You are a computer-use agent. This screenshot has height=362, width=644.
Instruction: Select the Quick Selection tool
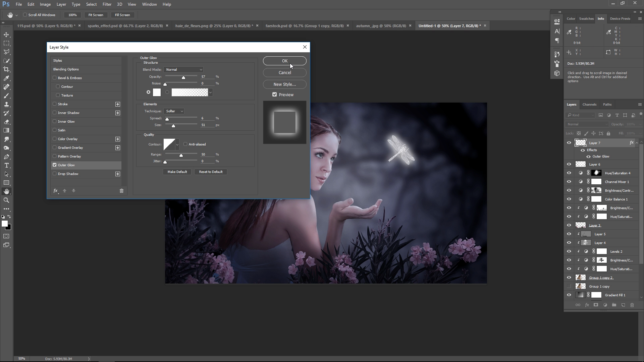(x=6, y=61)
